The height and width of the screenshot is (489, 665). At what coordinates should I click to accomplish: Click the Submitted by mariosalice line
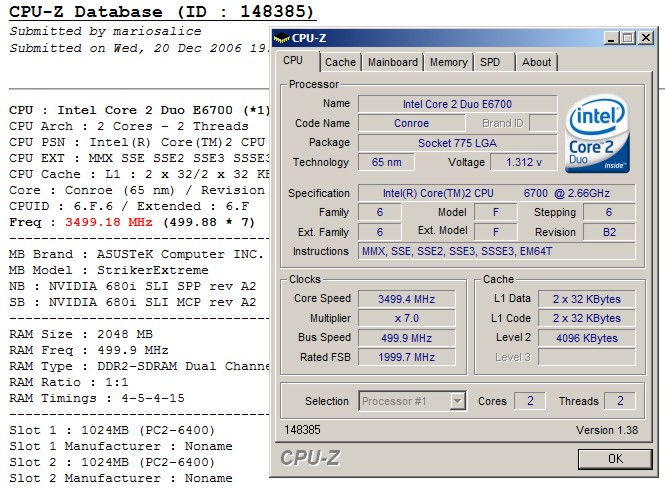click(105, 31)
